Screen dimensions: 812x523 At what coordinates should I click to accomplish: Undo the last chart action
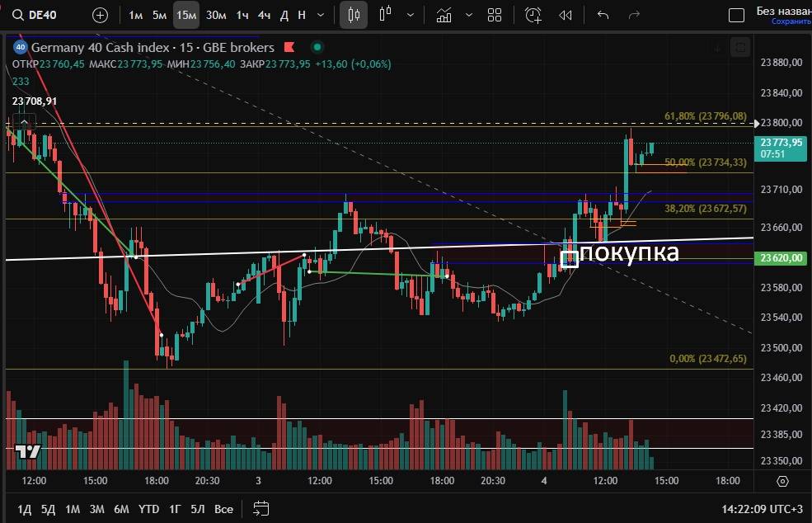(603, 15)
